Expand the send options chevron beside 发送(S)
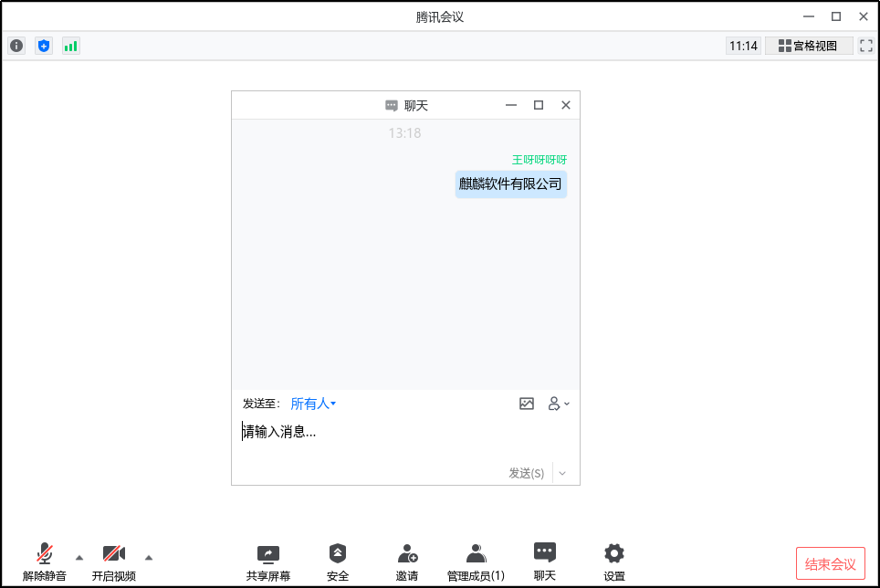Viewport: 880px width, 588px height. coord(562,473)
